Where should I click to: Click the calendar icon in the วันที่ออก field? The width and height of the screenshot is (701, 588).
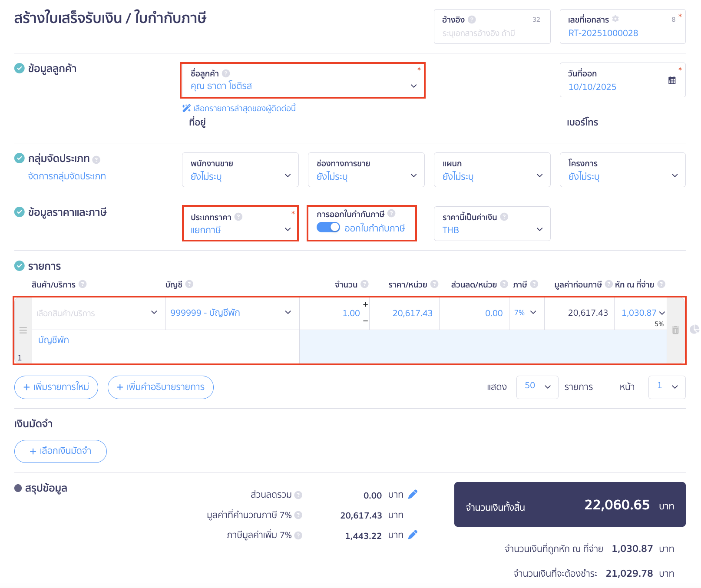tap(671, 80)
